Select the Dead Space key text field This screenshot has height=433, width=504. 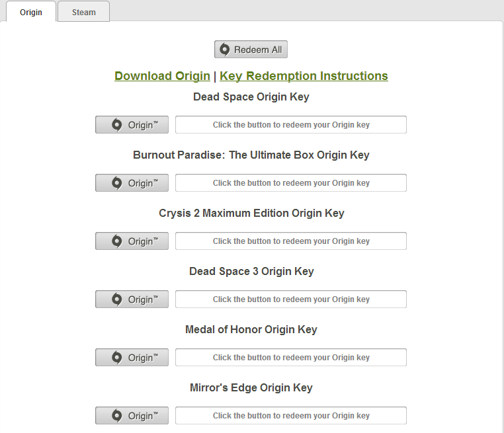pos(291,125)
